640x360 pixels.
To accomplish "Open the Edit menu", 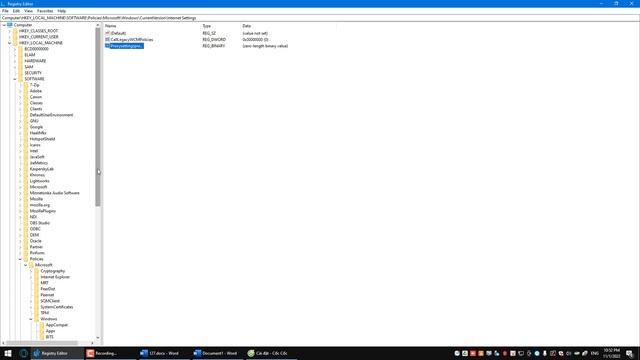I will pyautogui.click(x=16, y=11).
